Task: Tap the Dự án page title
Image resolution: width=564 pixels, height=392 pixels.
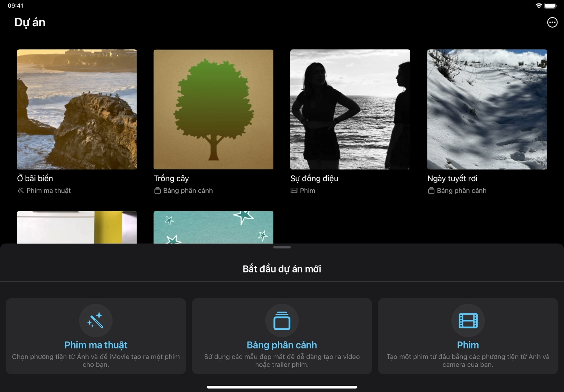Action: click(30, 22)
